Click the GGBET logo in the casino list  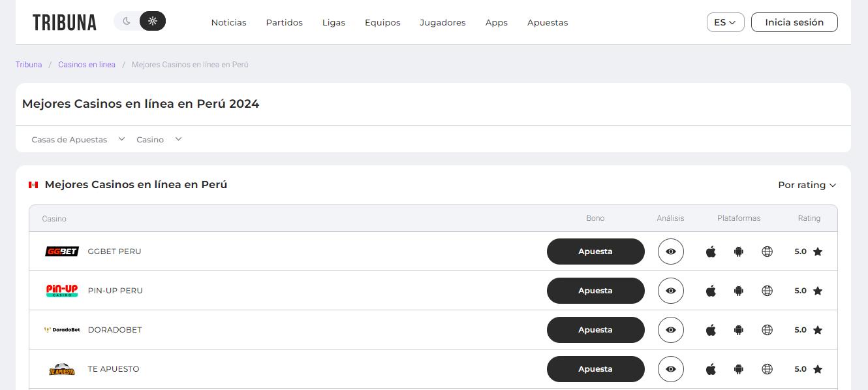click(x=62, y=252)
